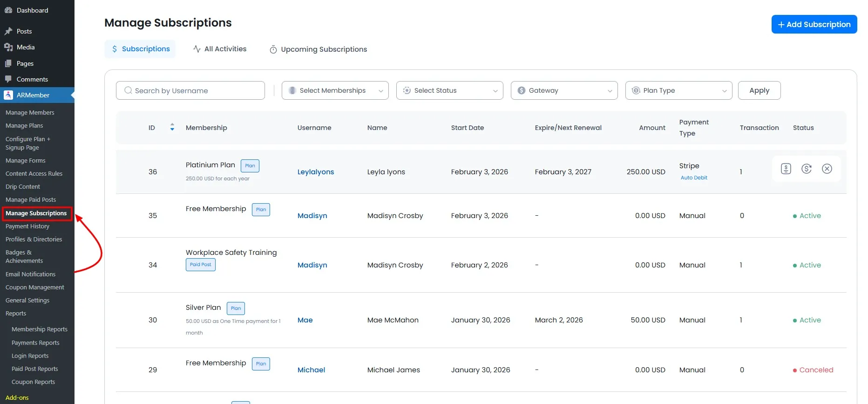Click the Comments bubble icon

click(x=8, y=79)
